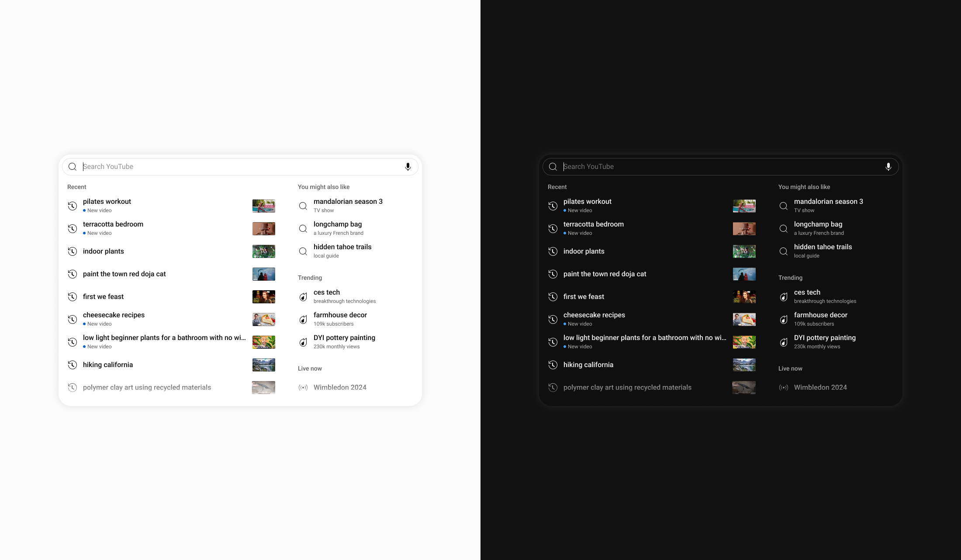This screenshot has height=560, width=961.
Task: Click the magnifier icon in light search bar
Action: 73,167
